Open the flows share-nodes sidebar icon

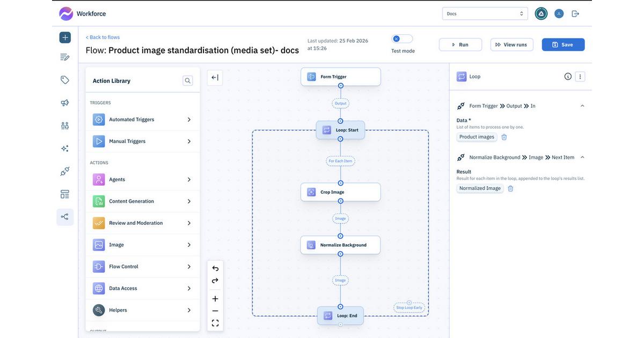[65, 217]
